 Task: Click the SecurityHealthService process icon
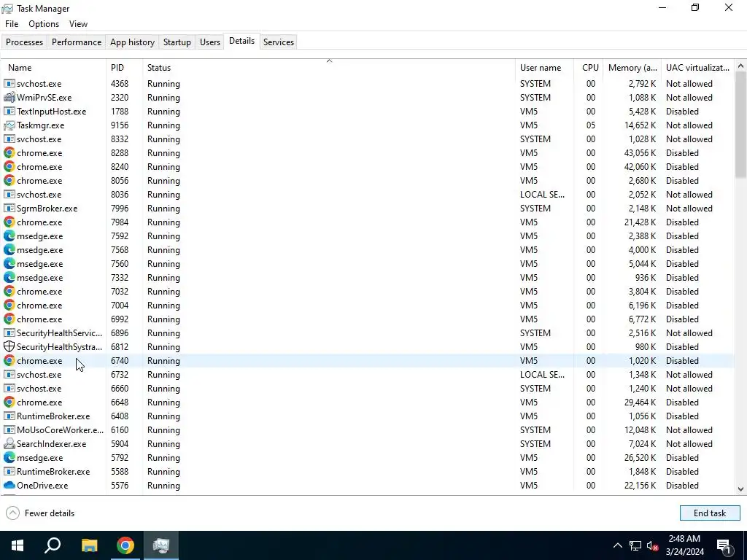(x=9, y=332)
